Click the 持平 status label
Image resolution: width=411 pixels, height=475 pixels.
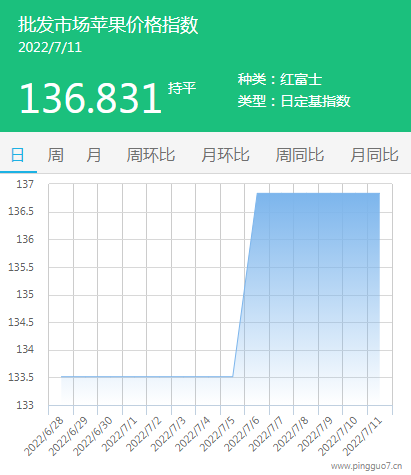pos(182,88)
